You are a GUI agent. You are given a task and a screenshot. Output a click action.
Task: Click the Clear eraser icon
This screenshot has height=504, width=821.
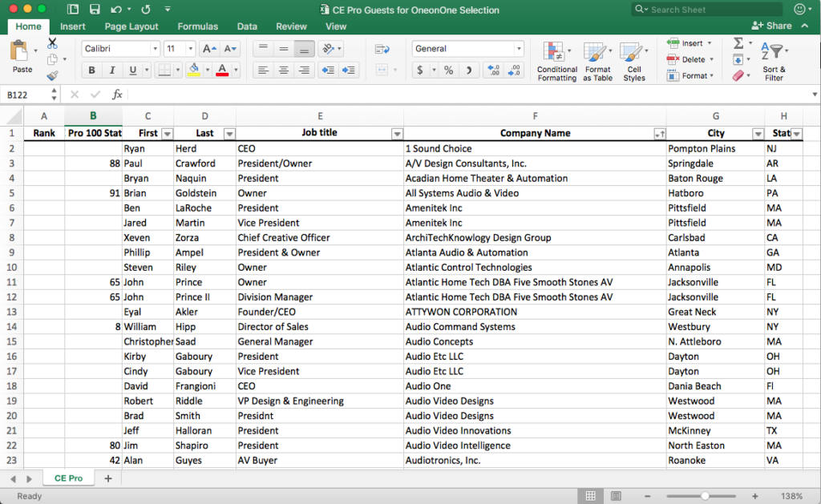point(738,76)
